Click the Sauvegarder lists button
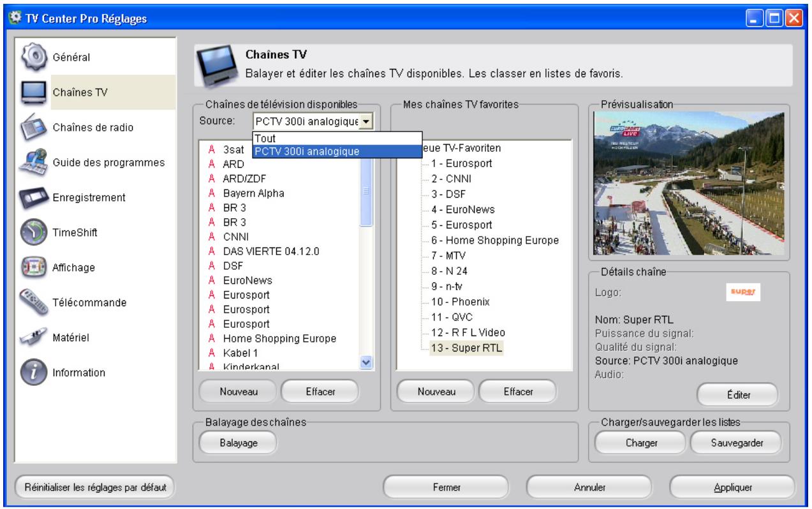This screenshot has height=509, width=812. [737, 443]
